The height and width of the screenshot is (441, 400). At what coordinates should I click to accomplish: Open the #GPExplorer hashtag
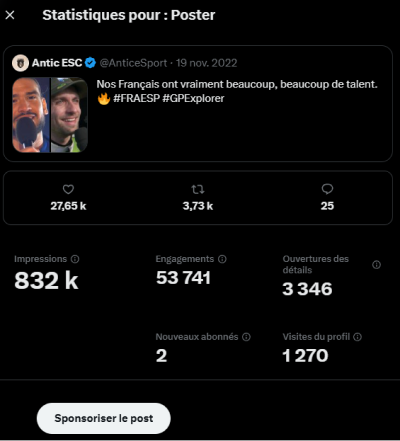pyautogui.click(x=193, y=98)
